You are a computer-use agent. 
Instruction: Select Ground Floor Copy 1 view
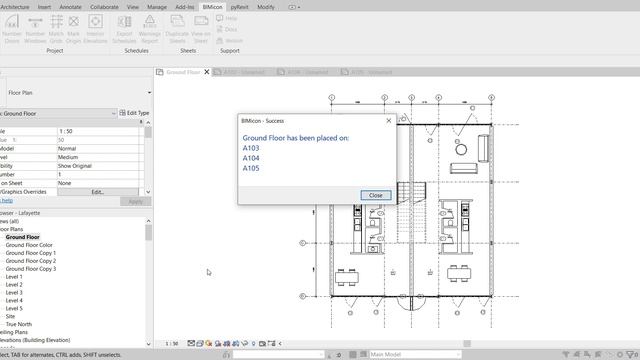(31, 253)
